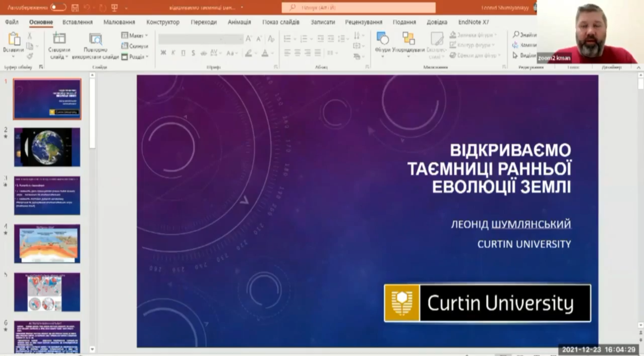Click Start From Beginning presentation icon
The image size is (644, 356).
[114, 8]
